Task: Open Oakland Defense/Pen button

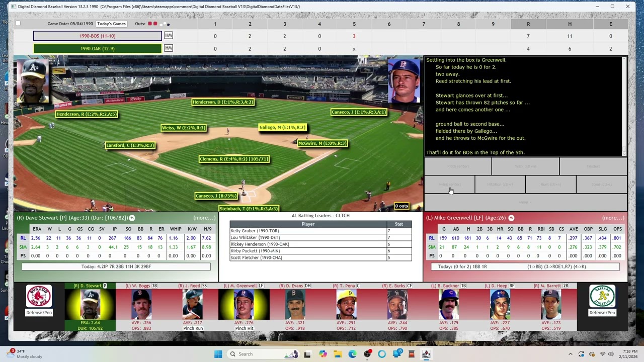Action: click(602, 313)
